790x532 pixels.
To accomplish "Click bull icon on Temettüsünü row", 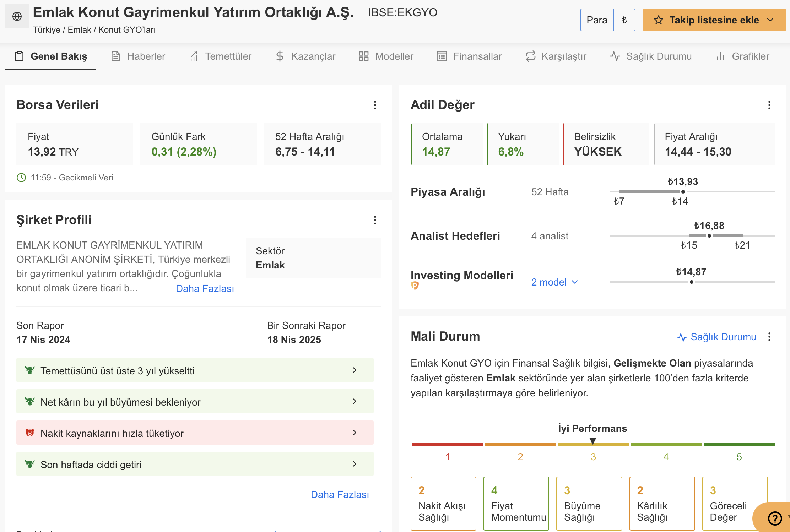I will pyautogui.click(x=30, y=370).
